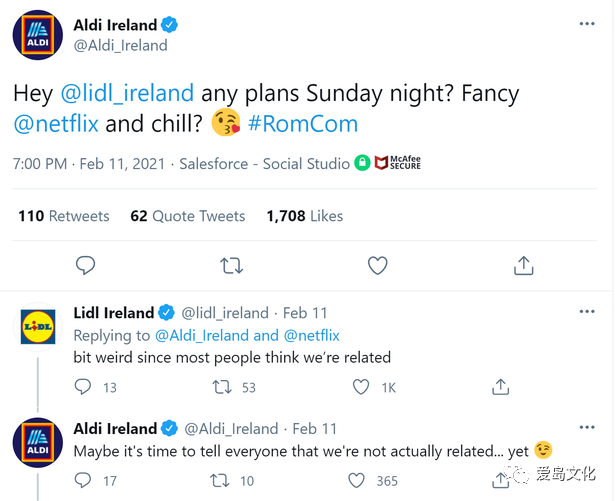The height and width of the screenshot is (501, 615).
Task: Share the Lidl Ireland reply
Action: 500,387
